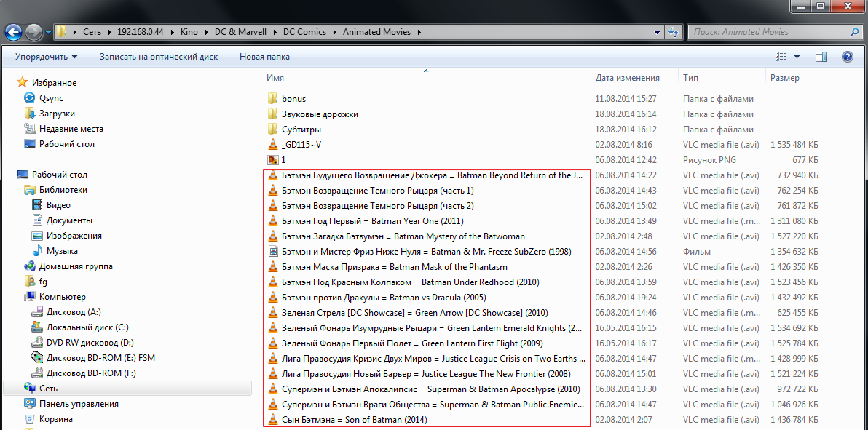Select Qsync in the favorites list

(51, 98)
